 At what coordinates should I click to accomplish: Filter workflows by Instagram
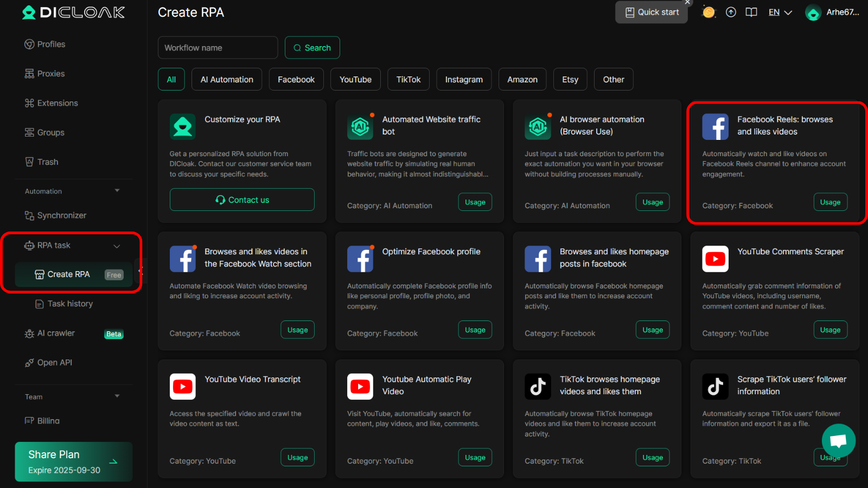coord(464,79)
